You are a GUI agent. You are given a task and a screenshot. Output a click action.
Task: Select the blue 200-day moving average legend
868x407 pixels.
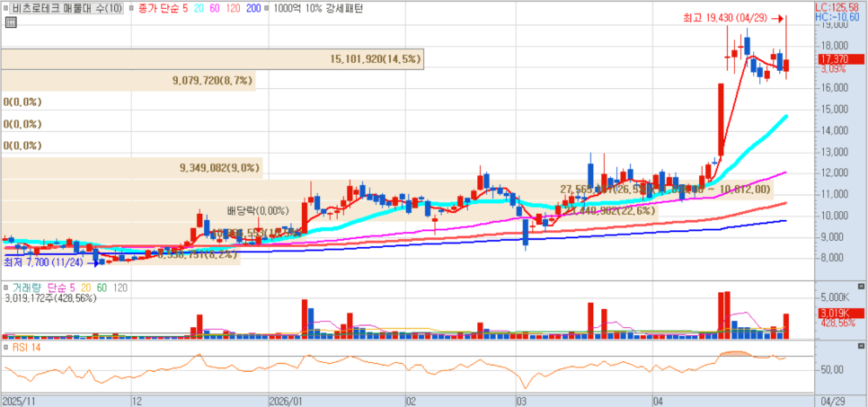click(x=252, y=9)
